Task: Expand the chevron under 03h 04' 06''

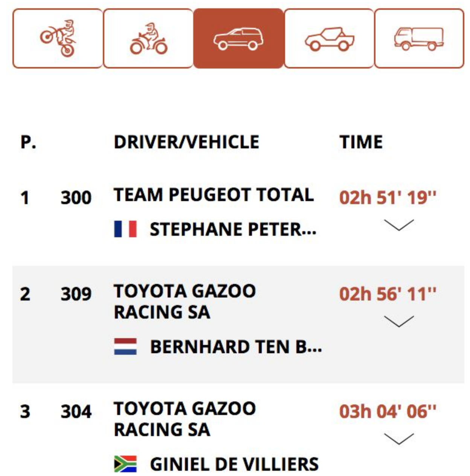Action: pos(399,439)
